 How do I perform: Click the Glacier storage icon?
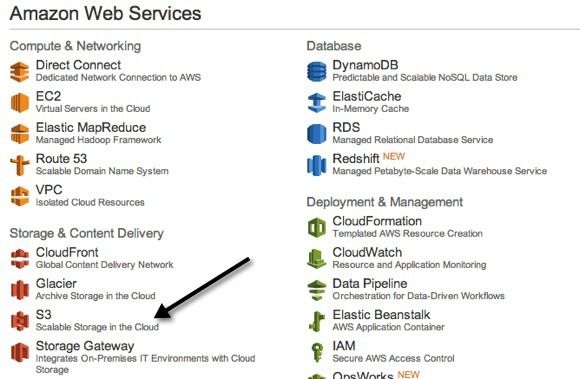pyautogui.click(x=20, y=290)
